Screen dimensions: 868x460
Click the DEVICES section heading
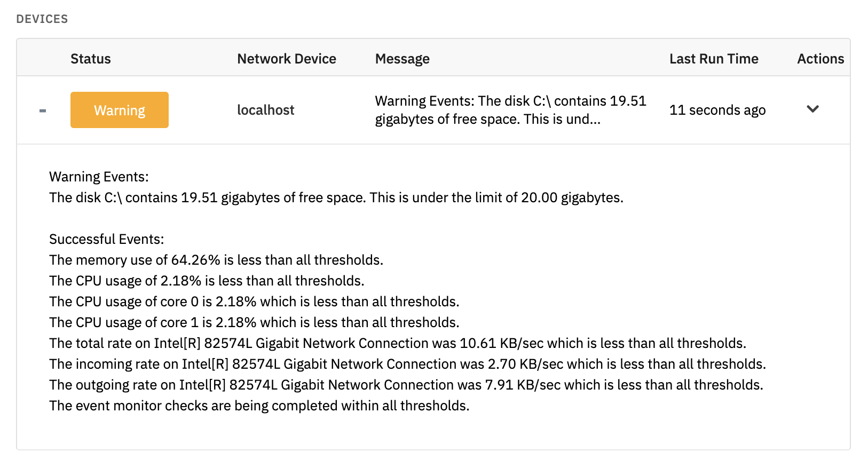tap(42, 19)
